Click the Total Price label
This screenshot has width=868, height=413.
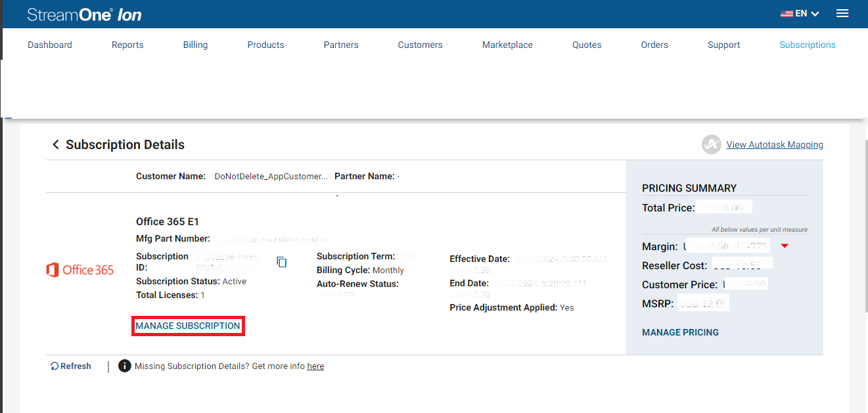coord(668,207)
